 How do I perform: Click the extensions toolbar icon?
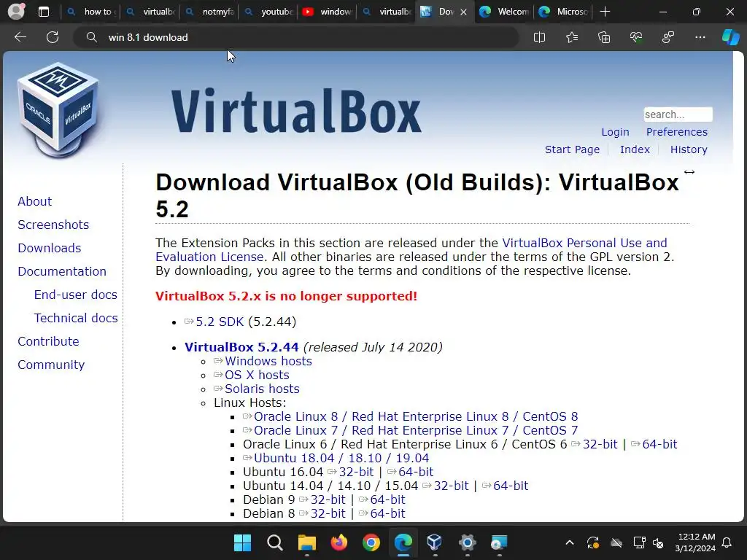click(x=668, y=37)
